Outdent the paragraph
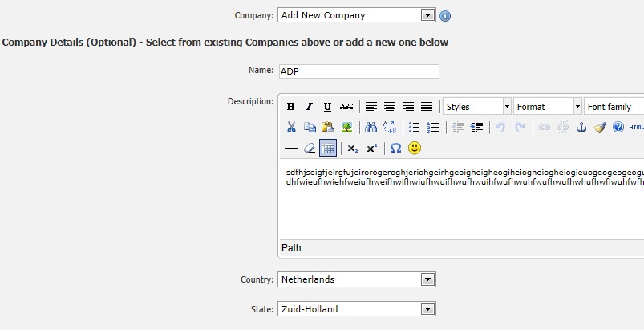This screenshot has width=644, height=330. [x=457, y=127]
